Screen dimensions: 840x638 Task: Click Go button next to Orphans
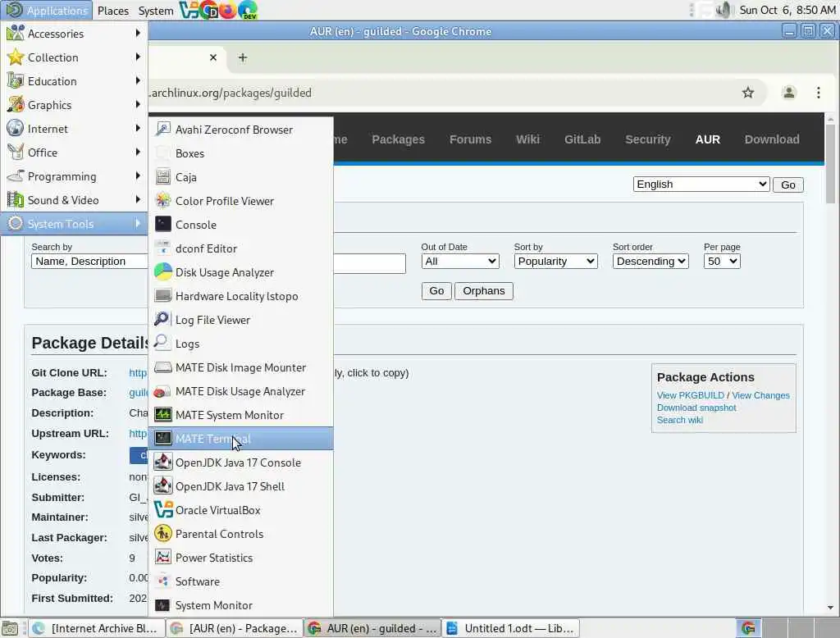point(436,291)
